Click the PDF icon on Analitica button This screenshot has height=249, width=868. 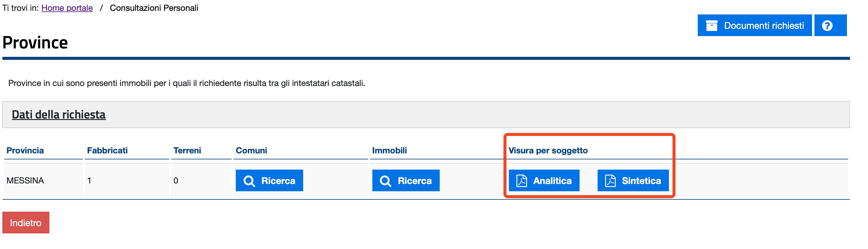tap(522, 181)
